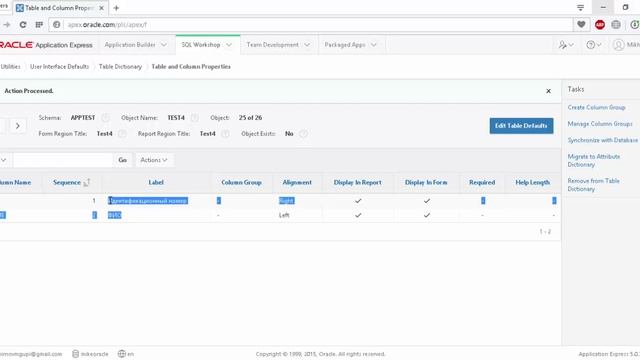Screen dimensions: 640x360
Task: Click the grey globe extension icon
Action: (616, 24)
